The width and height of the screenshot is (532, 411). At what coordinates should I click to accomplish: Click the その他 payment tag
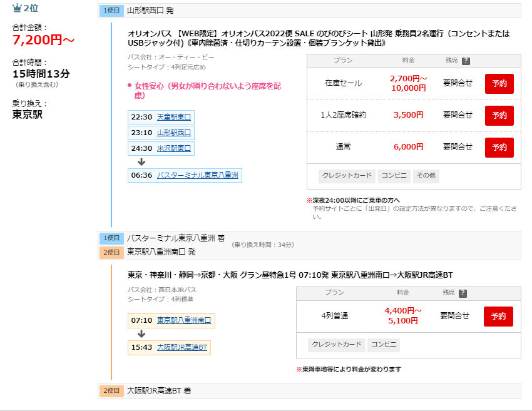pyautogui.click(x=426, y=176)
